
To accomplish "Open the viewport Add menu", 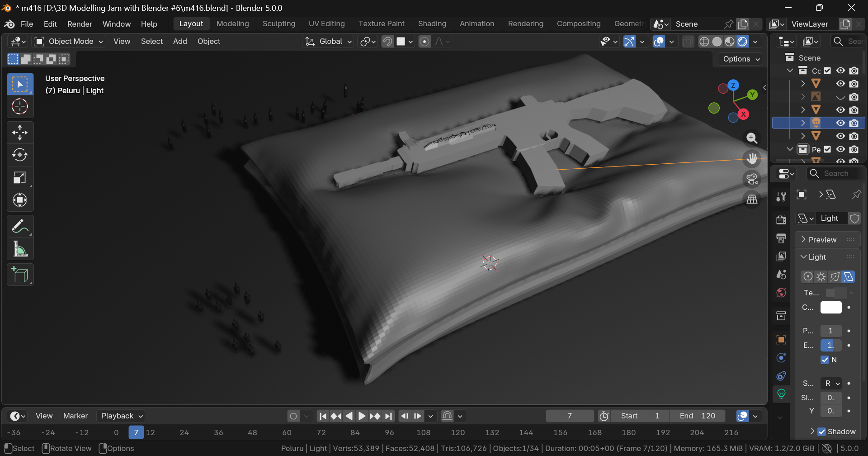I will 180,41.
